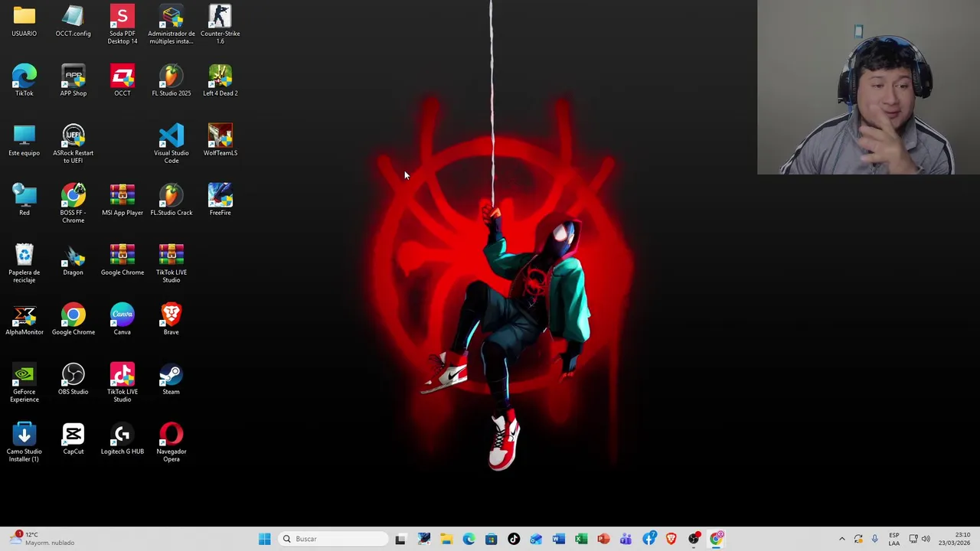Open Excel from the taskbar

click(x=581, y=539)
